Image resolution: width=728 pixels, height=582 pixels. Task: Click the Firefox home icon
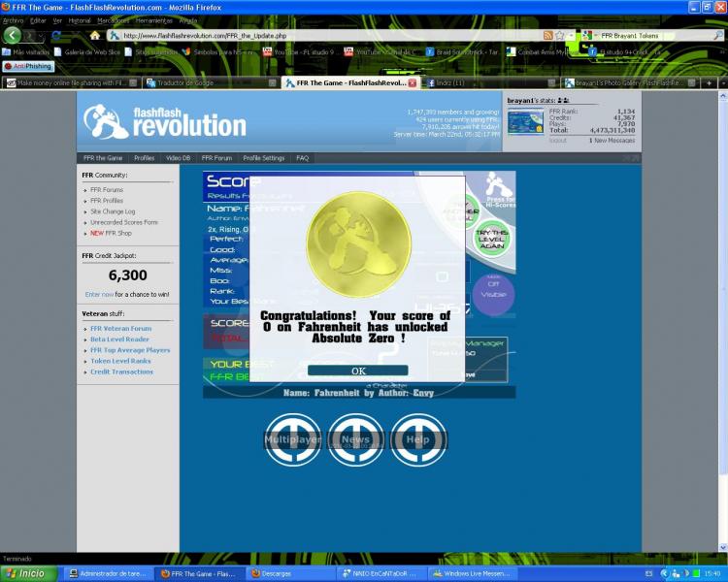[x=95, y=36]
